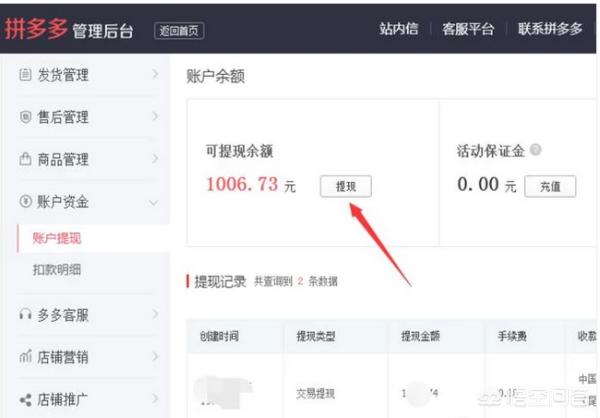Click the 商品管理 bag icon
This screenshot has width=600, height=418.
25,159
